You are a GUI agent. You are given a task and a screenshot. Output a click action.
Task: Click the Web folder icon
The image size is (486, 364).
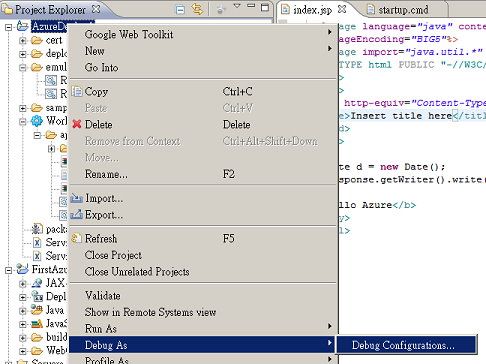click(x=37, y=351)
